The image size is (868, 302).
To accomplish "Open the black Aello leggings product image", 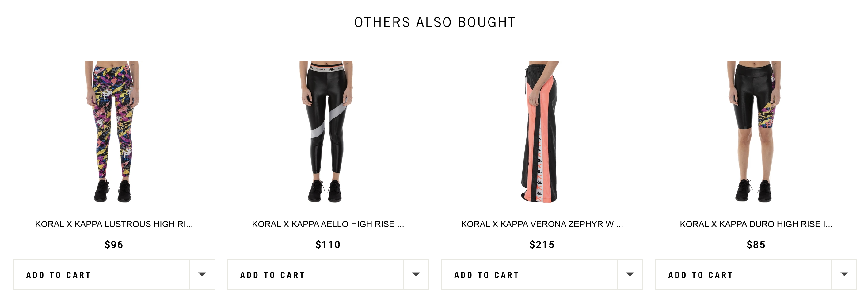I will click(x=326, y=132).
